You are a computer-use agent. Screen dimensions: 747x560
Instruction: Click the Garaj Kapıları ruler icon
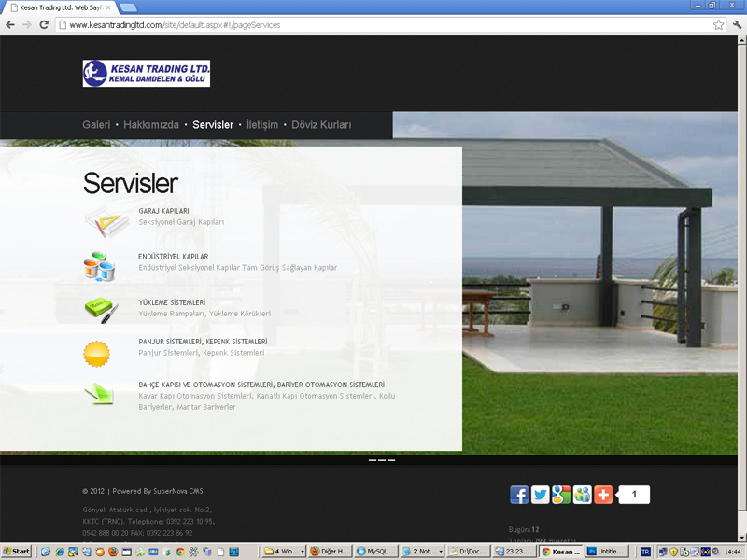(x=106, y=221)
